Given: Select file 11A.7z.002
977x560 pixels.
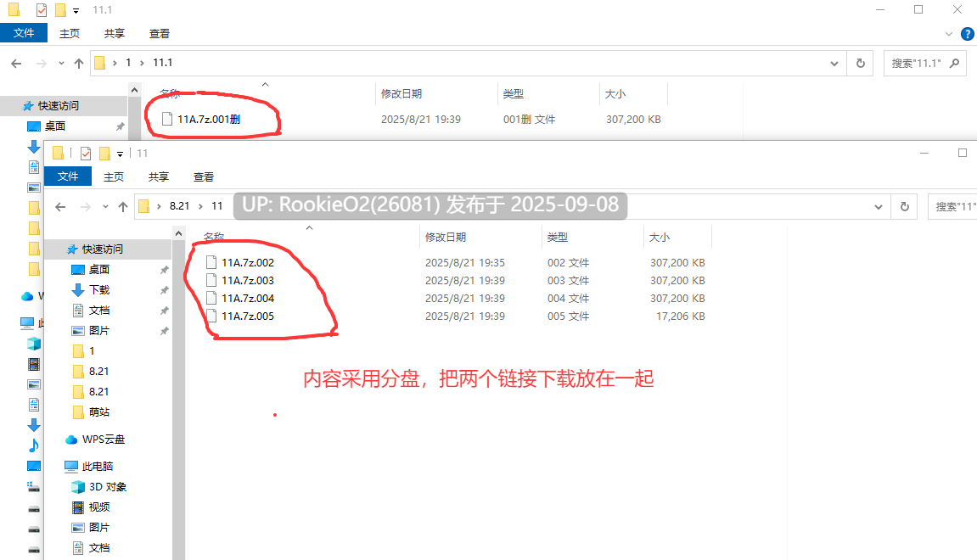Looking at the screenshot, I should [248, 262].
